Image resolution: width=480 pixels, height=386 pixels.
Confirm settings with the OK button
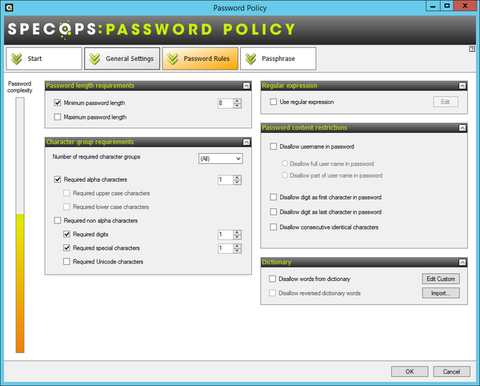coord(410,371)
